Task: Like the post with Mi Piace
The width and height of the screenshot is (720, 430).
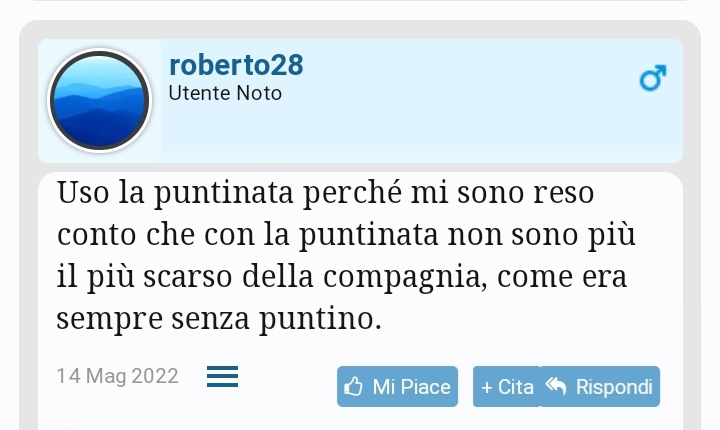Action: coord(397,386)
